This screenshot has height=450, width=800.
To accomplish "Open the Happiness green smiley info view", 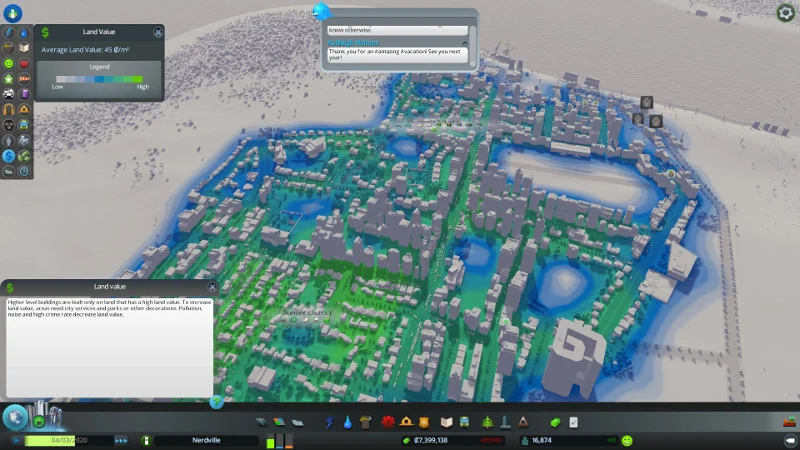I will [9, 63].
